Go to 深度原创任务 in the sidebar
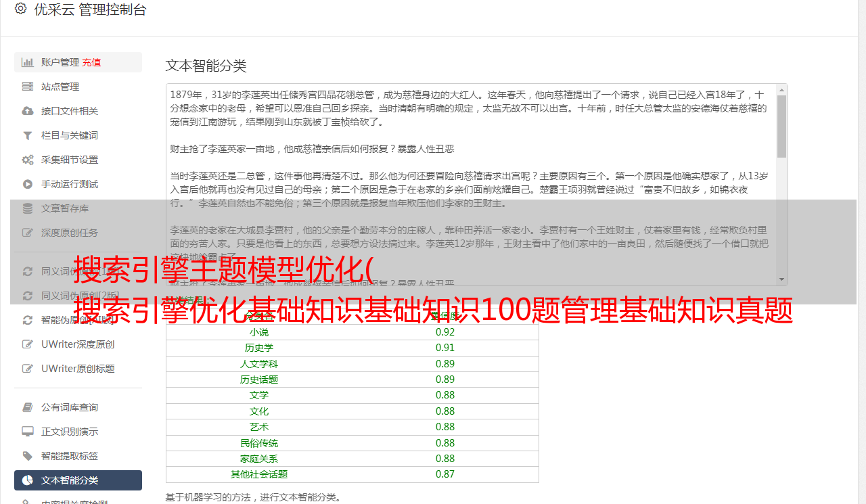Viewport: 866px width, 504px height. pyautogui.click(x=69, y=233)
